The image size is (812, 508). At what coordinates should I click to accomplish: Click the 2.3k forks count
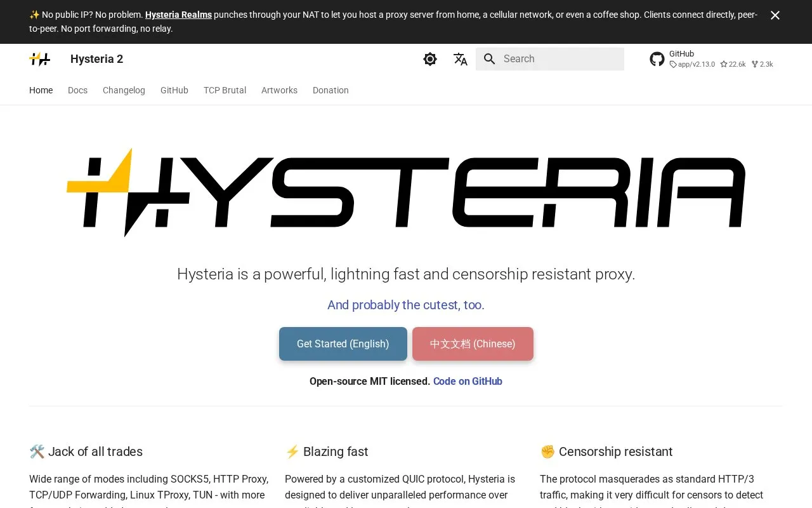(762, 64)
